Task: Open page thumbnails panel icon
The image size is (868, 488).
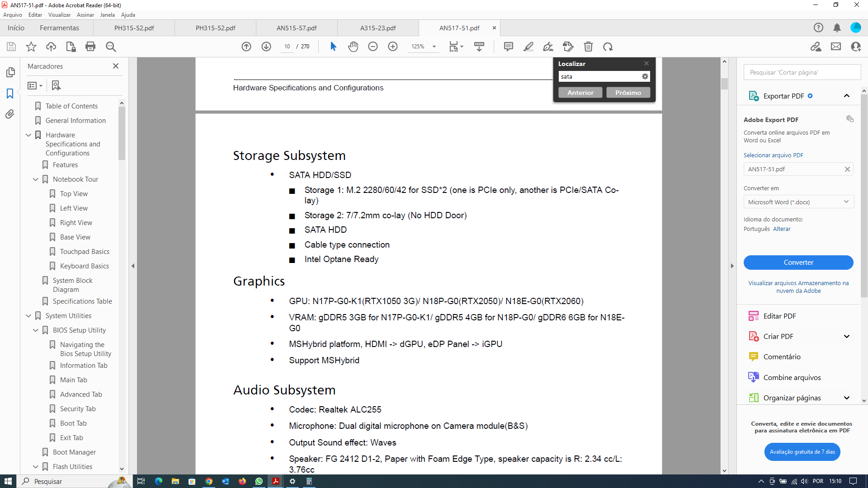Action: [10, 72]
